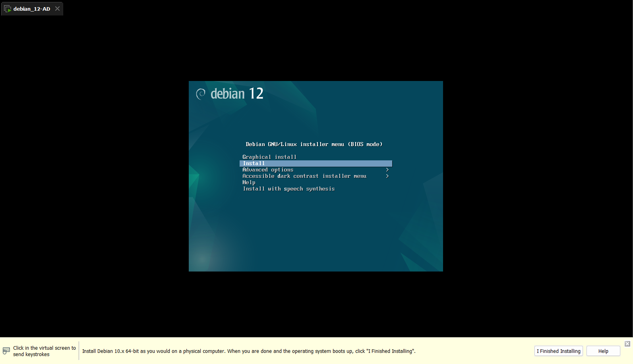Dismiss the install hint bar
The image size is (633, 364).
pos(627,344)
